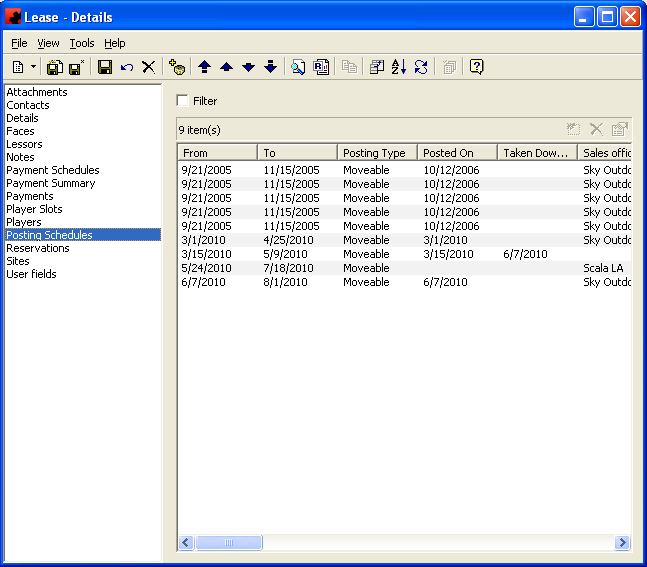The image size is (647, 567).
Task: Click the move-to-first arrow icon
Action: coord(204,67)
